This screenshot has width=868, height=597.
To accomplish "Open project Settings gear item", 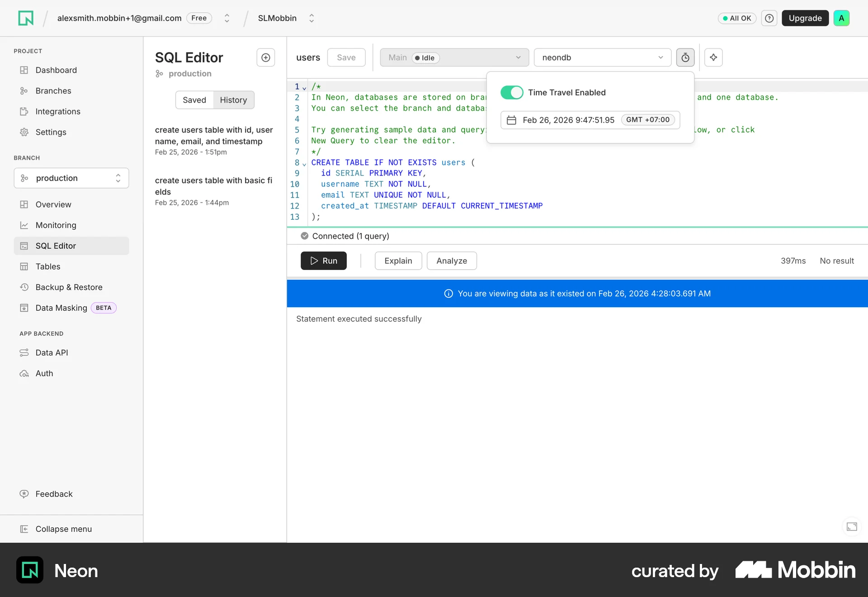I will point(51,132).
